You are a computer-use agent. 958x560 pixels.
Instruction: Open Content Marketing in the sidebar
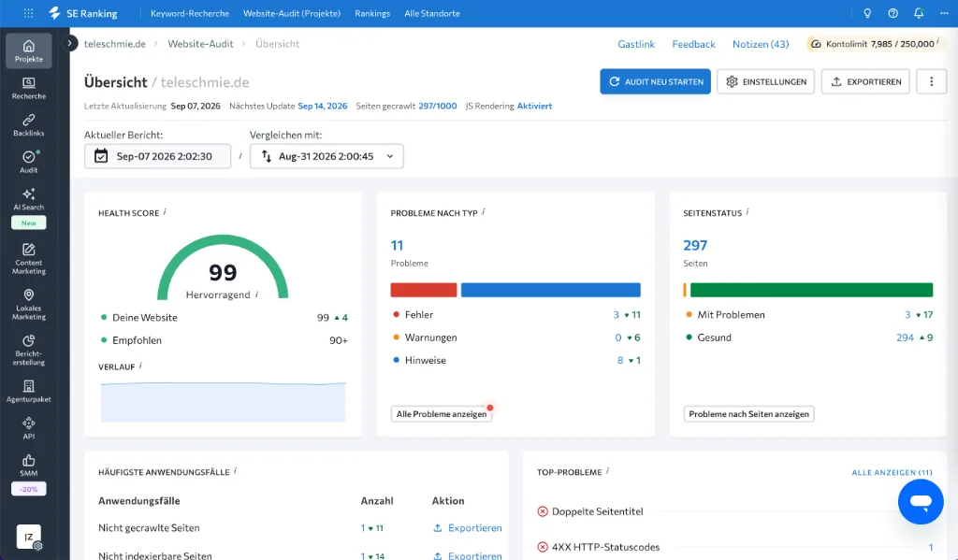[29, 258]
